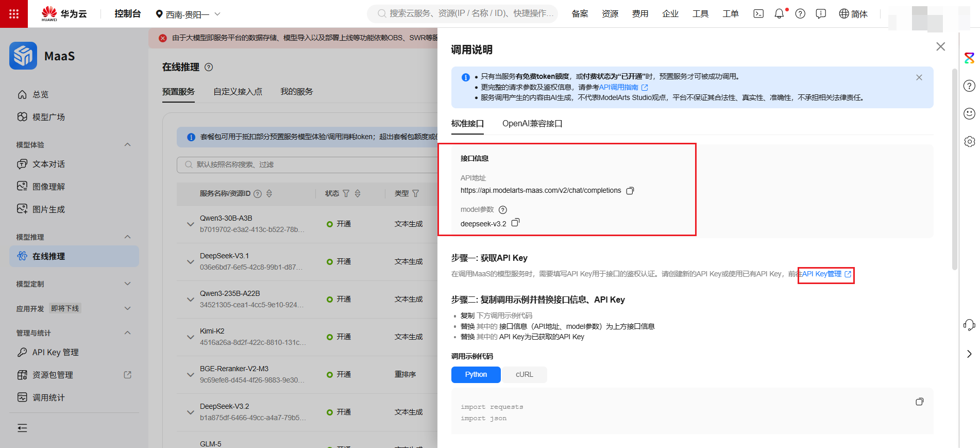This screenshot has height=448, width=980.
Task: Show the Python sample code
Action: pos(476,375)
